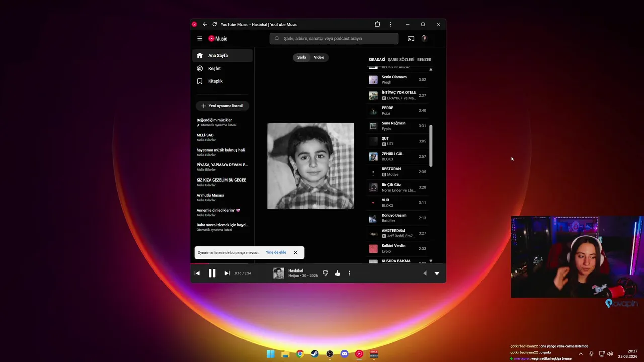Screen dimensions: 644x362
Task: Open the window three-dot app menu
Action: click(x=391, y=24)
